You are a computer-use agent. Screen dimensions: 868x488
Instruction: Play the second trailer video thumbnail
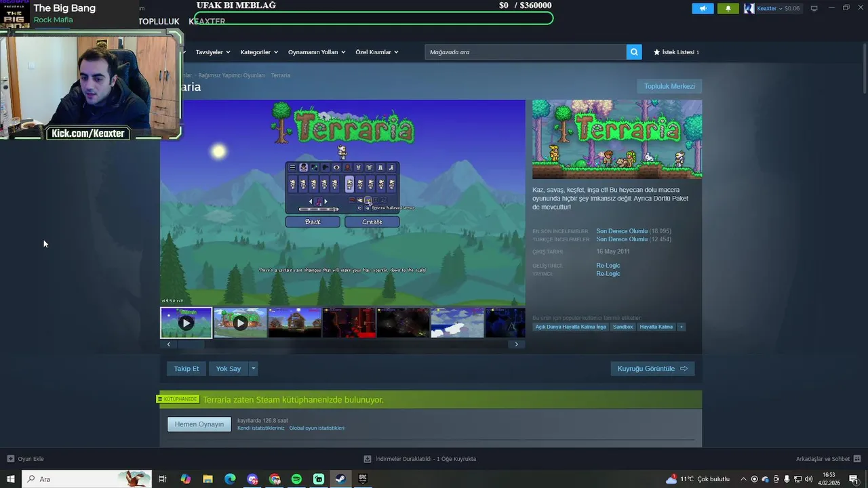click(240, 323)
